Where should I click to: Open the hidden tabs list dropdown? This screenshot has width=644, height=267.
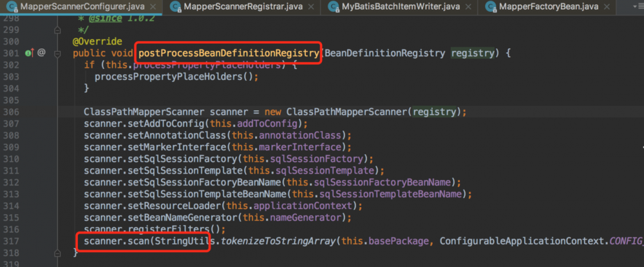click(639, 7)
